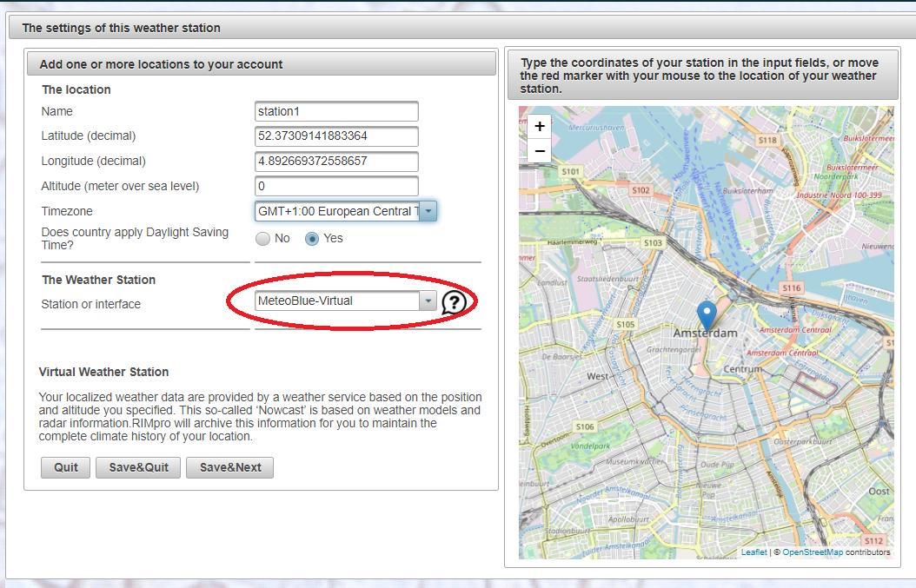Disable Daylight Saving Time with No
Viewport: 916px width, 588px height.
pyautogui.click(x=262, y=238)
